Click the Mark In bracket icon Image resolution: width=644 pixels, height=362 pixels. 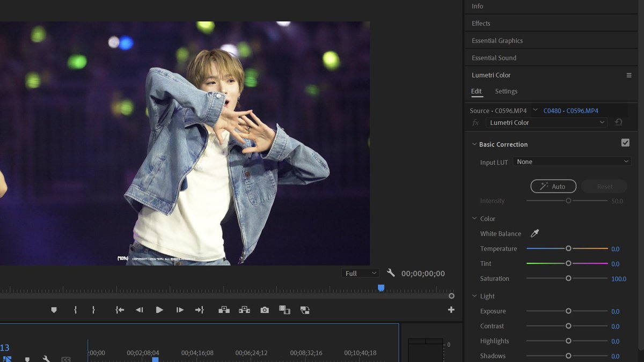[75, 310]
